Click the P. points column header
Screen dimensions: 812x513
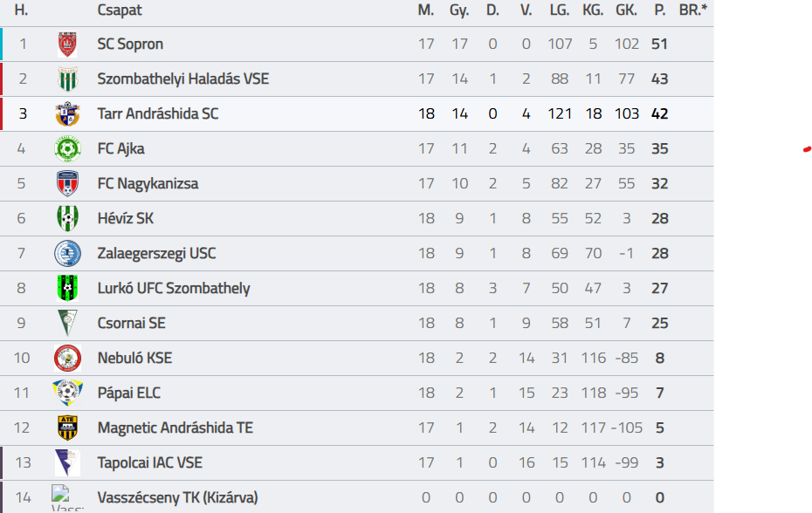point(659,10)
